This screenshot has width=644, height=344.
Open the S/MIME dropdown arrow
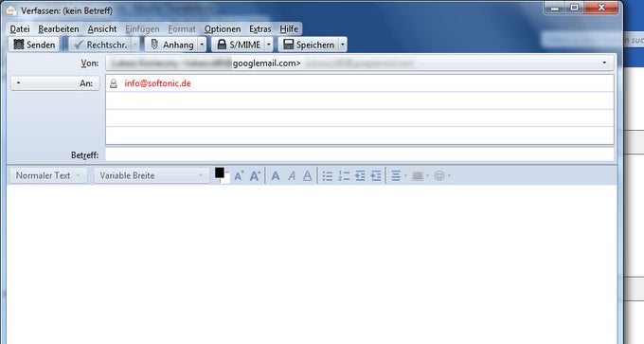pos(269,45)
